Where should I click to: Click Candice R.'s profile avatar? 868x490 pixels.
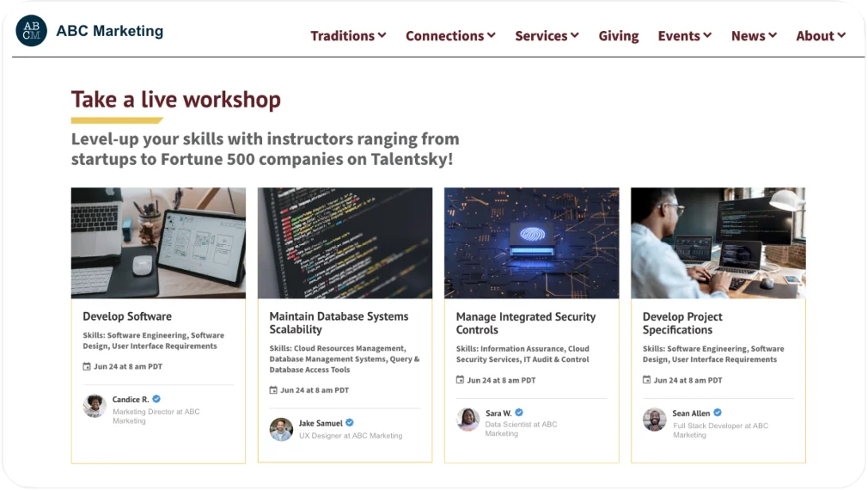(95, 406)
